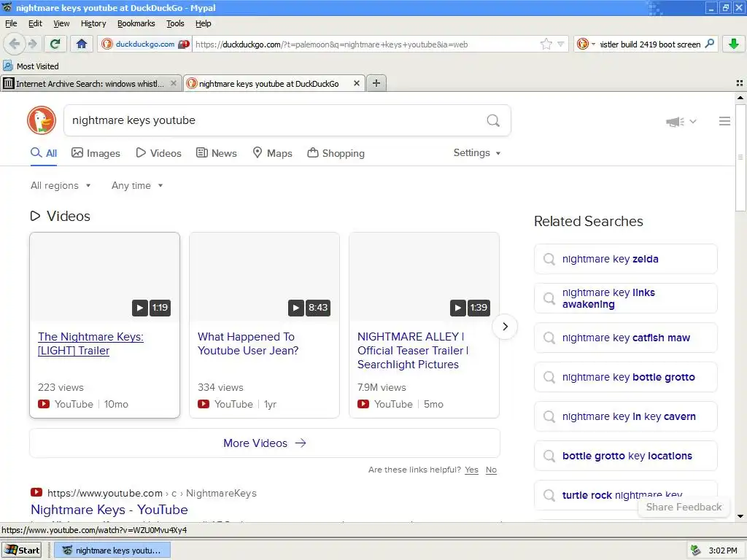
Task: Open the Edit menu
Action: point(35,23)
